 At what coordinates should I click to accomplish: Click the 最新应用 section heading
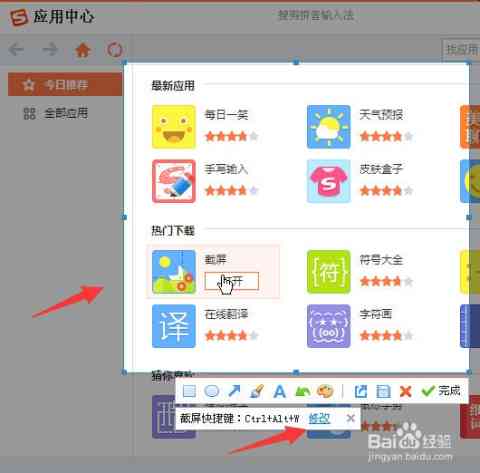click(173, 86)
